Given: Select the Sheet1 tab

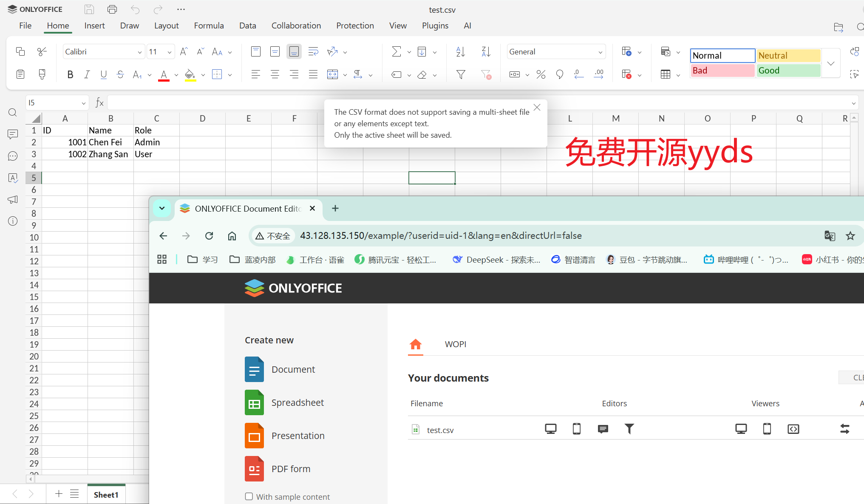Looking at the screenshot, I should 106,495.
